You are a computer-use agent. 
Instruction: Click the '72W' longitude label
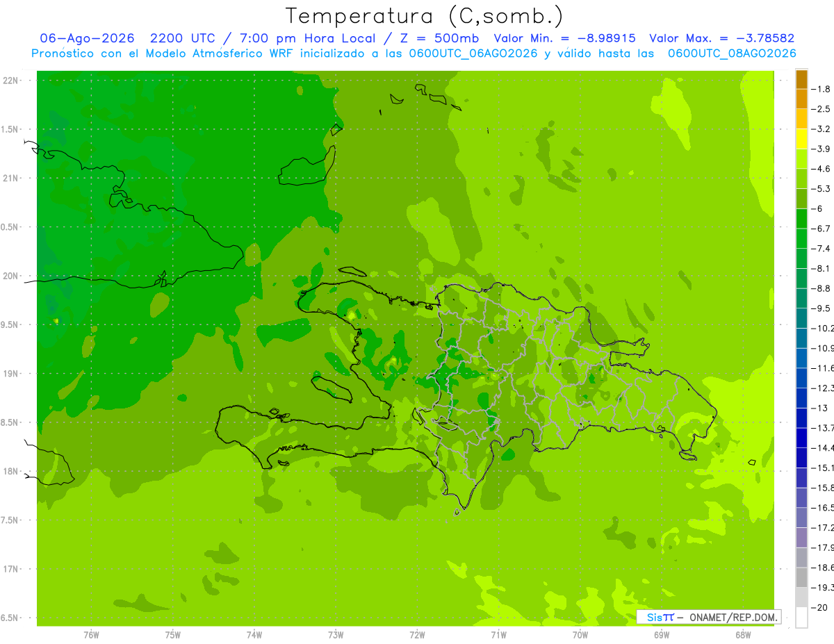[417, 635]
